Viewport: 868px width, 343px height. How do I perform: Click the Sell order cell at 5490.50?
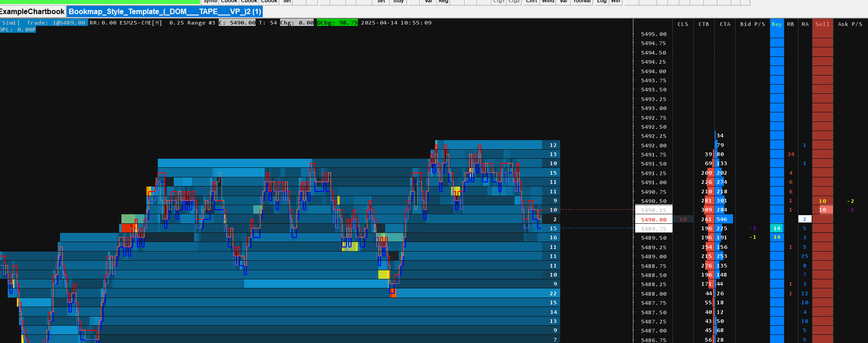click(x=823, y=201)
